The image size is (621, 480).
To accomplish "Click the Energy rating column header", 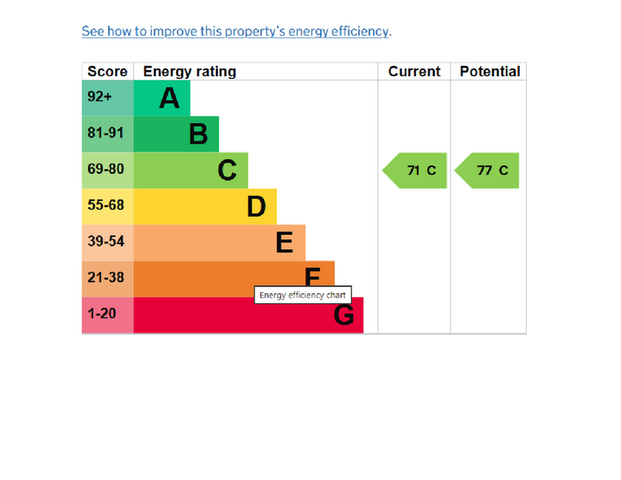I will pyautogui.click(x=190, y=71).
